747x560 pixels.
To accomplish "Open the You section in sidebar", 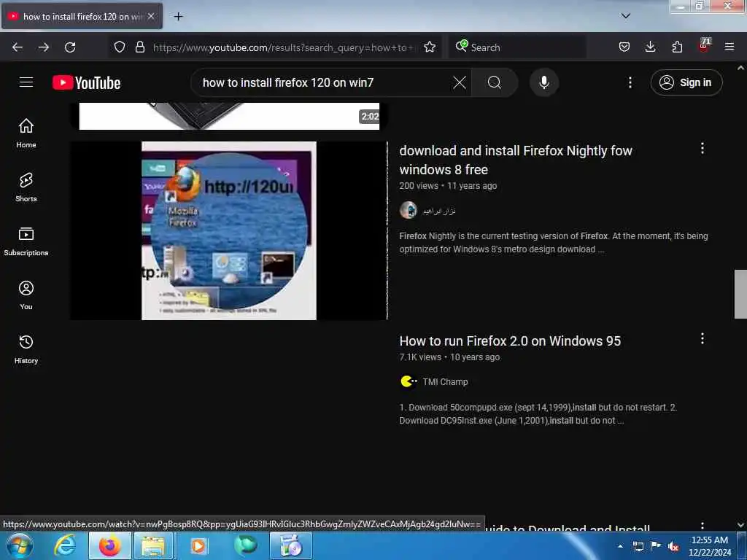I will [x=26, y=295].
